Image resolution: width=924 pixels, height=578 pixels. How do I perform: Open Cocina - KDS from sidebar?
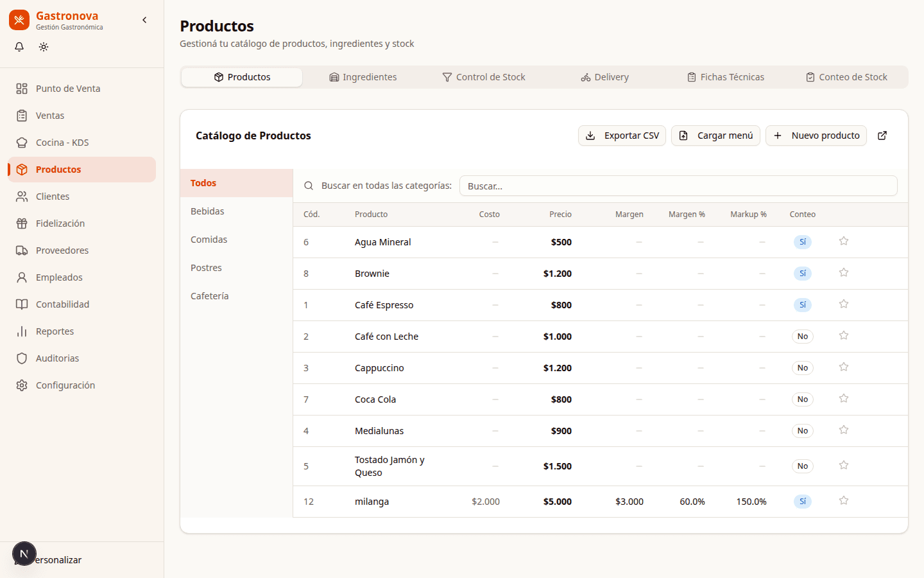[x=62, y=143]
